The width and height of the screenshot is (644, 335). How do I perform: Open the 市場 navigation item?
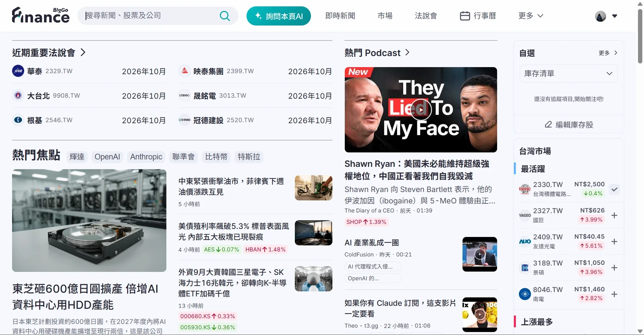385,16
